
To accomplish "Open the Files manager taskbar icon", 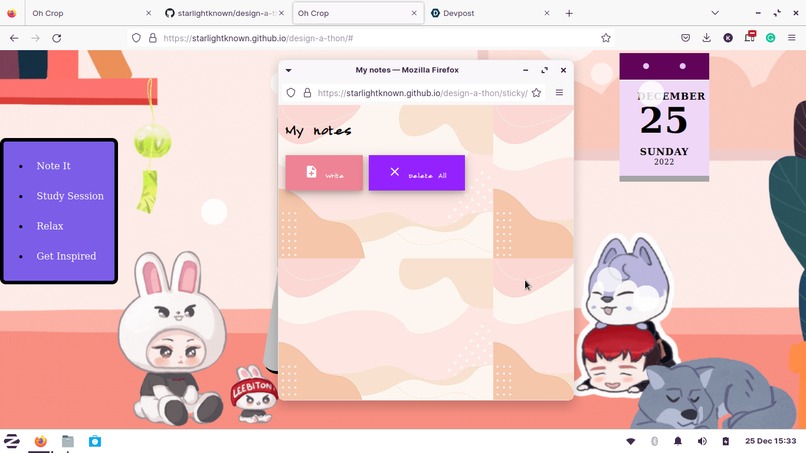I will pos(68,441).
